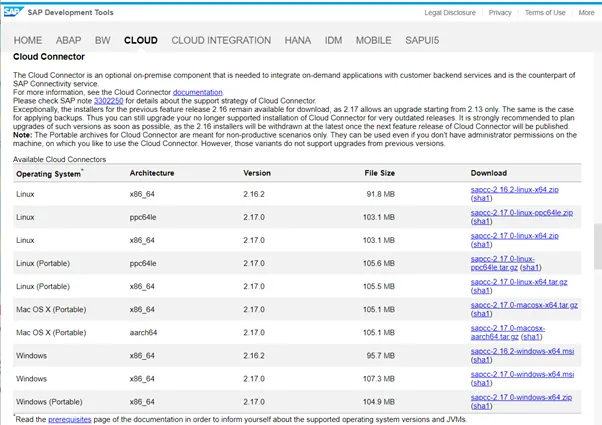Click the SAP logo icon
Image resolution: width=602 pixels, height=425 pixels.
(13, 12)
